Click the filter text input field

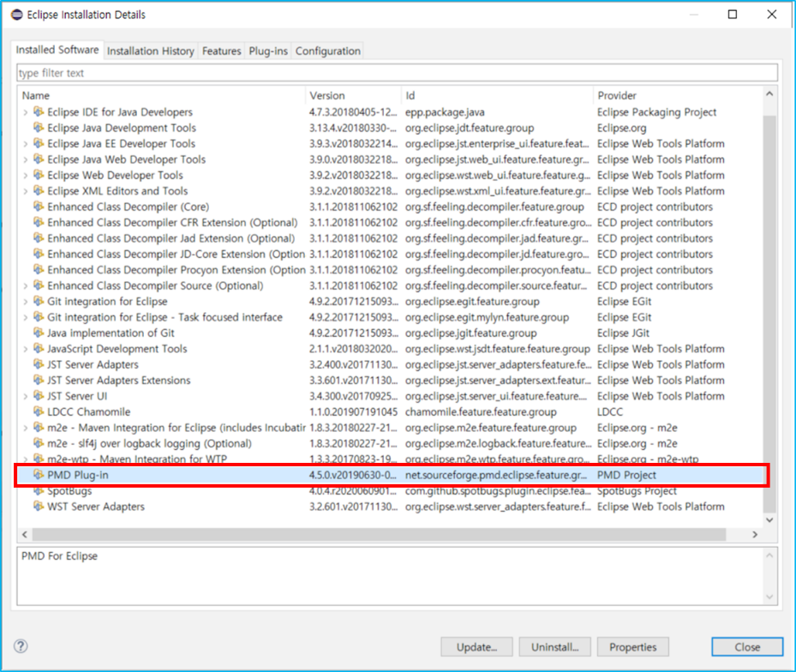pyautogui.click(x=397, y=73)
